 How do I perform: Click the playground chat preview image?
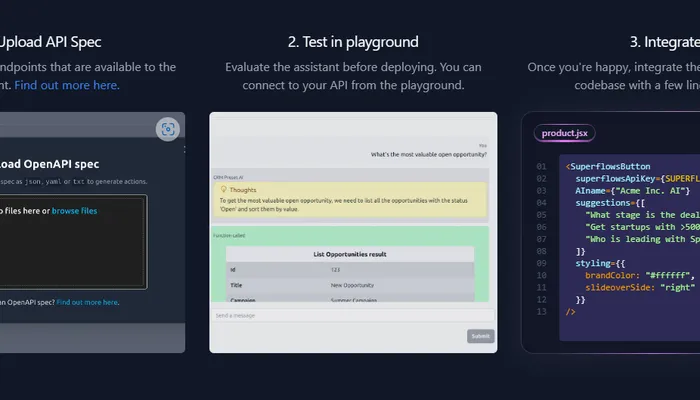[x=352, y=232]
